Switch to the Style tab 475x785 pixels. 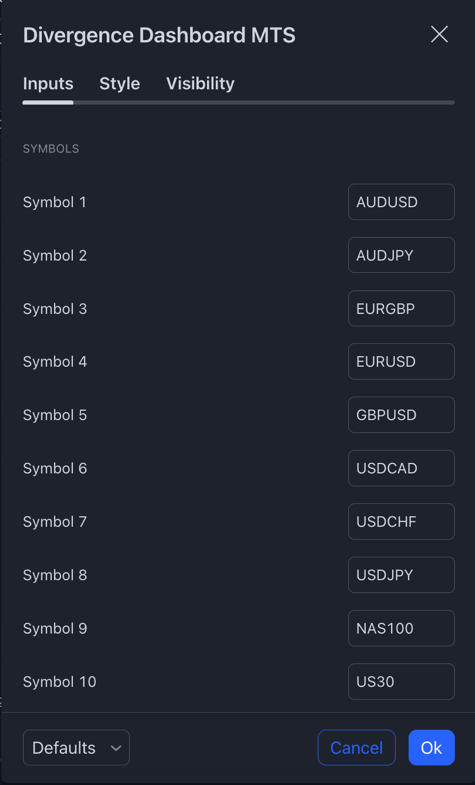coord(120,84)
